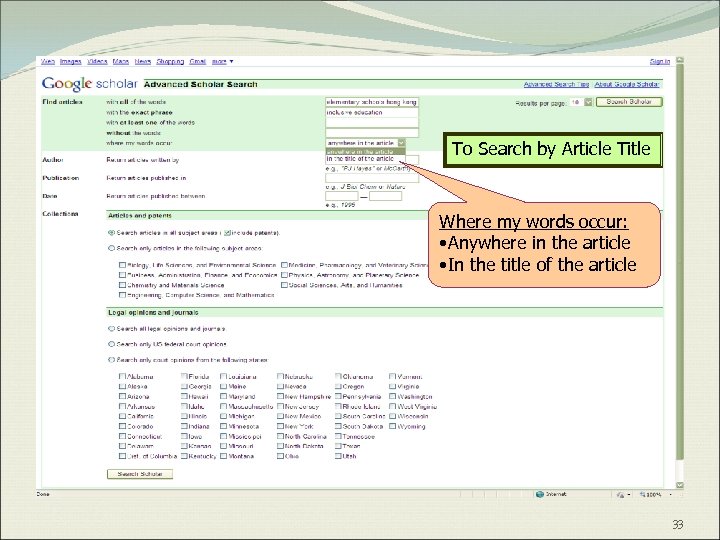Check the Dist. of Columbia checkbox
Image resolution: width=720 pixels, height=540 pixels.
pos(122,456)
